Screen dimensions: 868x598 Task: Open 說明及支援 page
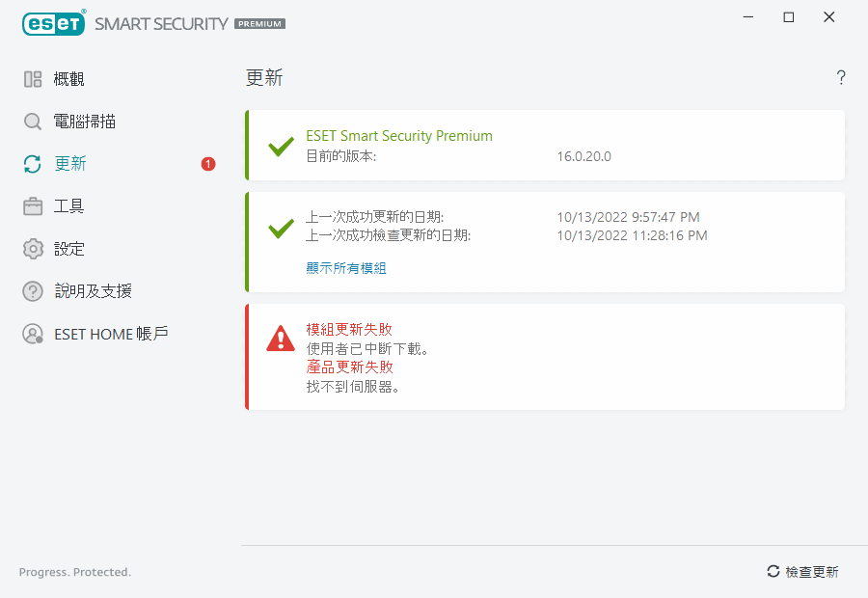tap(93, 291)
